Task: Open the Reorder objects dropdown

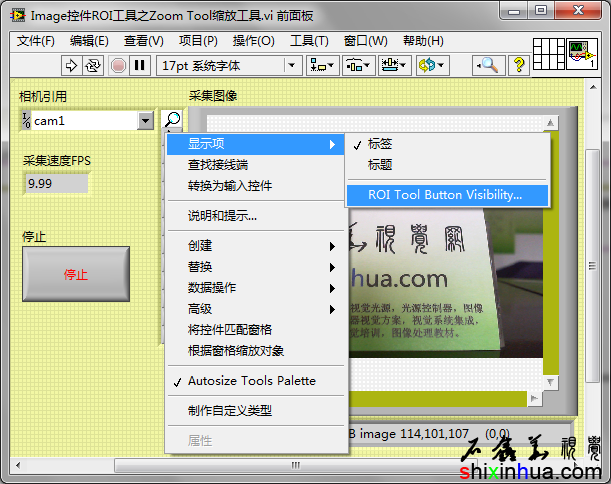Action: pyautogui.click(x=432, y=65)
